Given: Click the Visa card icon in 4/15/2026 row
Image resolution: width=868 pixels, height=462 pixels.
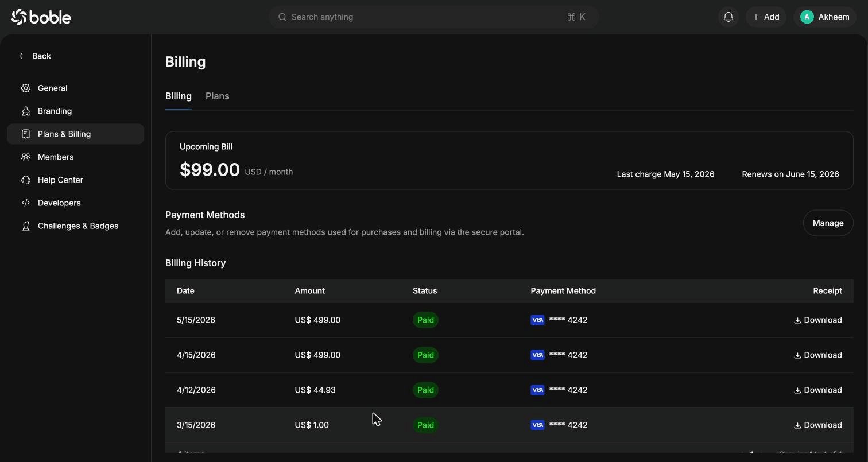Looking at the screenshot, I should click(538, 355).
